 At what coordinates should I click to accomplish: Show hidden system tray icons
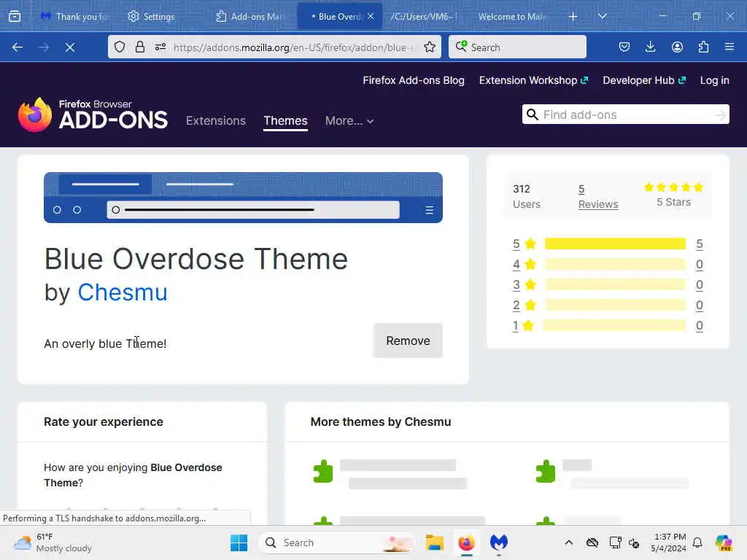[569, 542]
